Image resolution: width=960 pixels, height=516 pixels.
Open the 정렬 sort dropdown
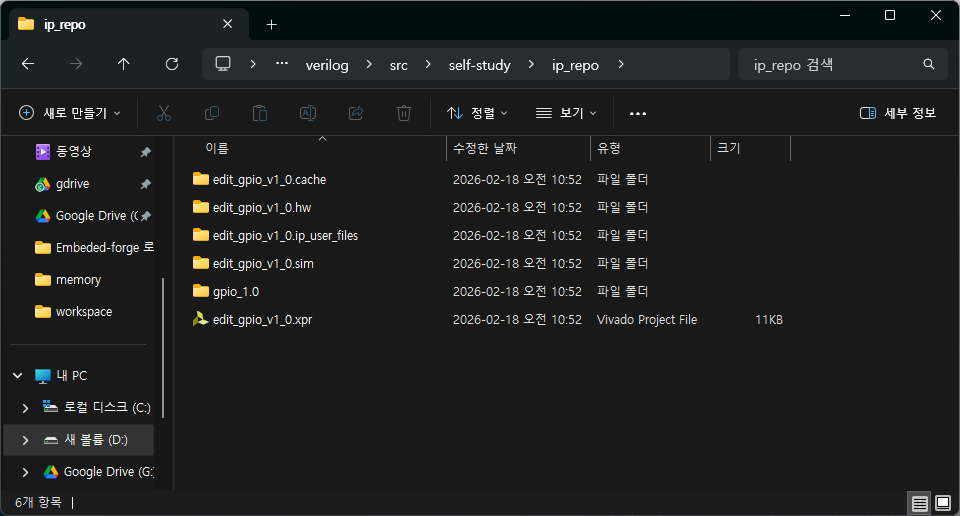[x=477, y=113]
